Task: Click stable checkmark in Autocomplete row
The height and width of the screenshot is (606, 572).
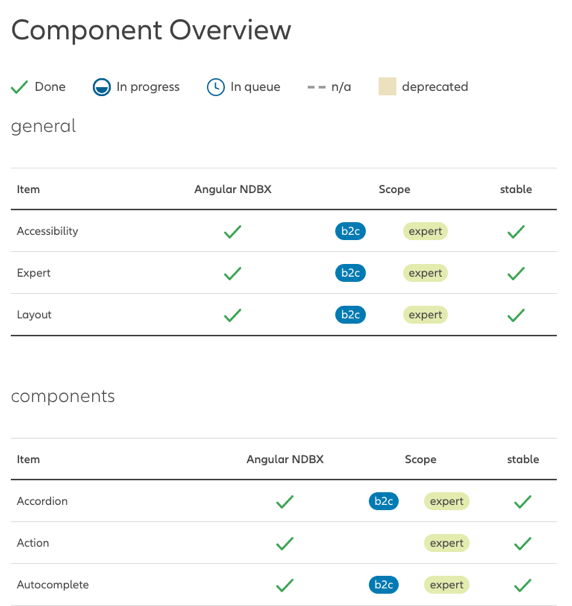Action: point(523,585)
